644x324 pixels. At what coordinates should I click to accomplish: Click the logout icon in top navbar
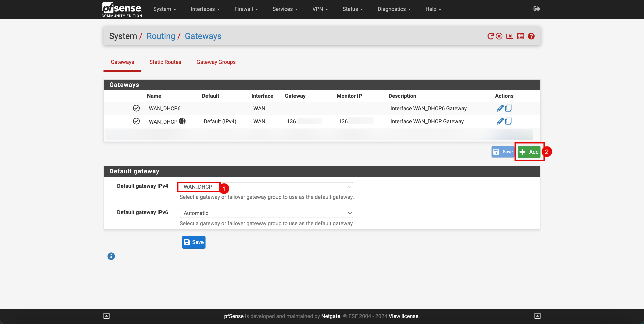point(537,9)
